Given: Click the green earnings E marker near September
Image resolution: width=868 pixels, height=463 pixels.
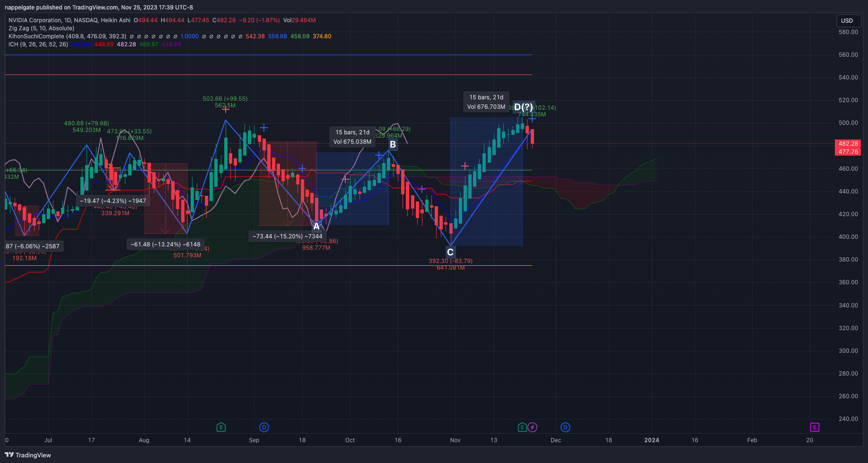Looking at the screenshot, I should tap(221, 428).
